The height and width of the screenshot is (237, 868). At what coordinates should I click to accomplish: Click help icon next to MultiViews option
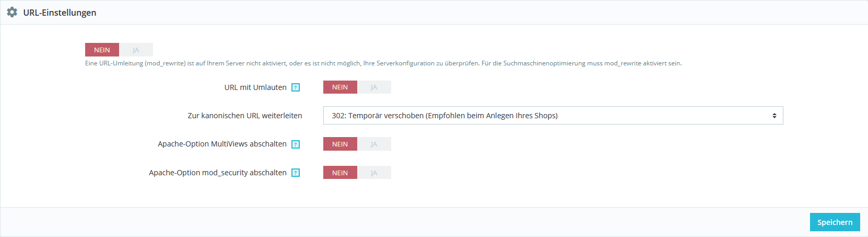pos(296,144)
